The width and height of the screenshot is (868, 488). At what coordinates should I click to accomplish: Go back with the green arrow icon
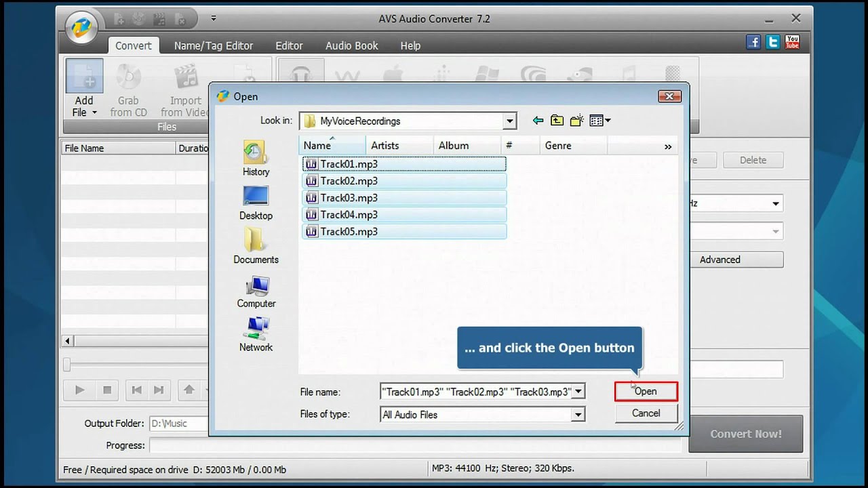[538, 121]
